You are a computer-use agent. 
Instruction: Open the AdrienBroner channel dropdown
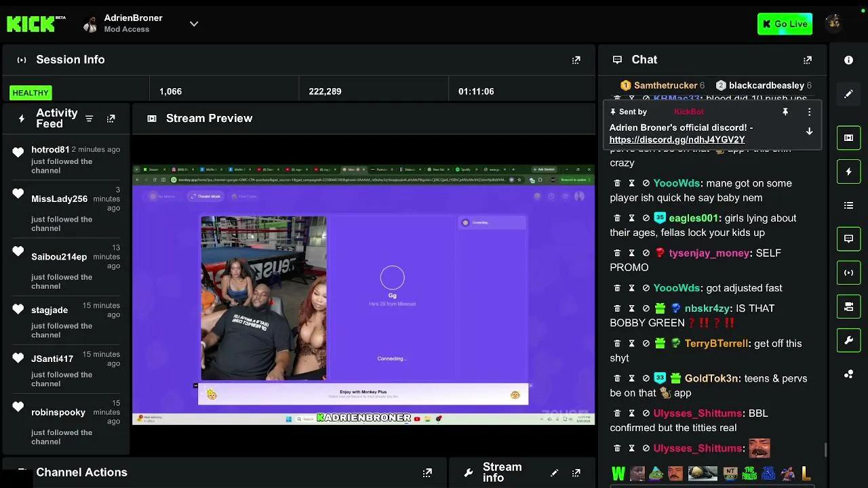coord(194,24)
